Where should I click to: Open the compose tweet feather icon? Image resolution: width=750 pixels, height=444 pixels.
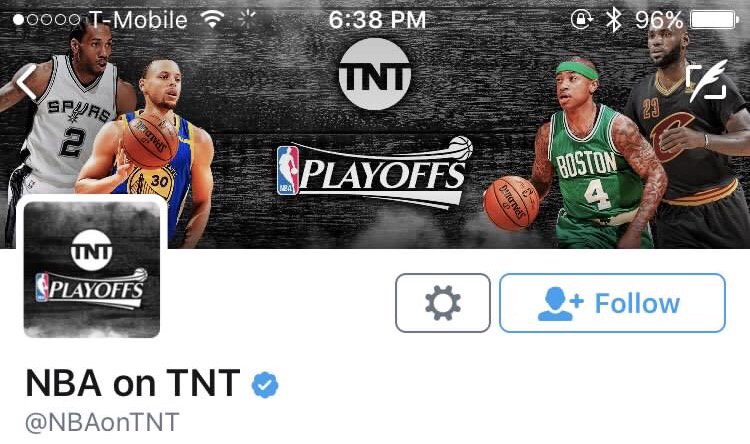click(706, 80)
